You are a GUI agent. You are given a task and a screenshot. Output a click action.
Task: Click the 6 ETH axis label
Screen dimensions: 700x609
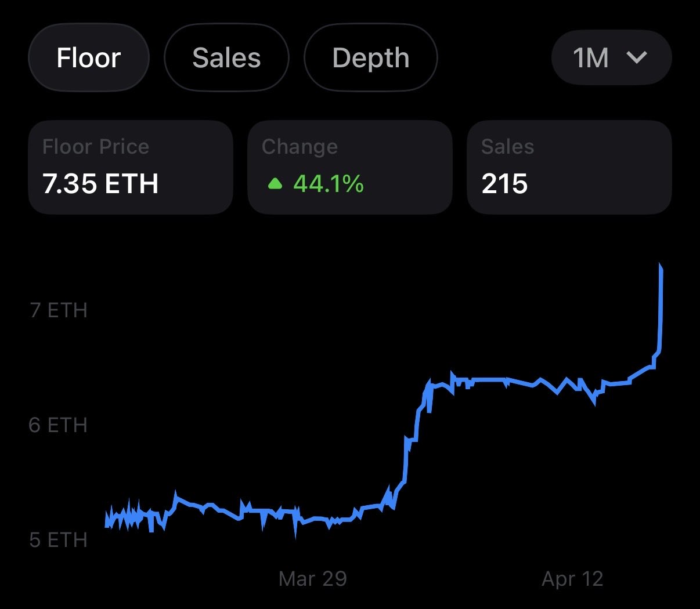[58, 425]
